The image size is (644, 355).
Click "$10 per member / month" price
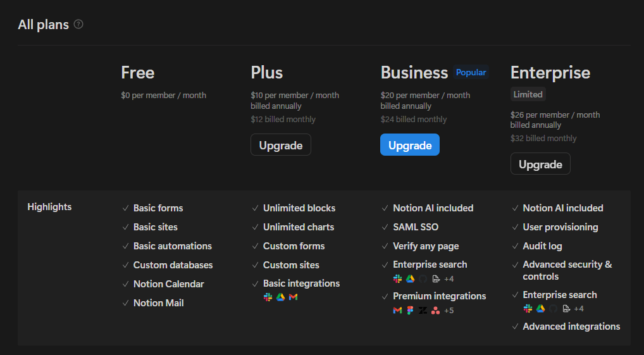tap(295, 96)
